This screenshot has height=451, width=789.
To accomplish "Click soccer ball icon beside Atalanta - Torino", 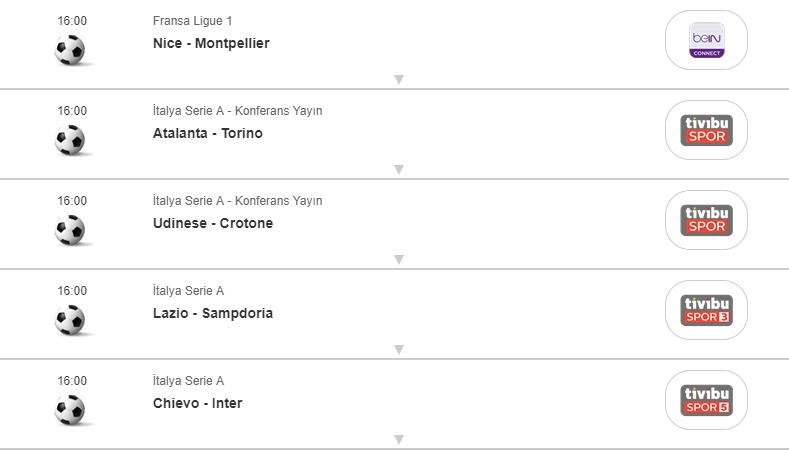I will tap(70, 140).
